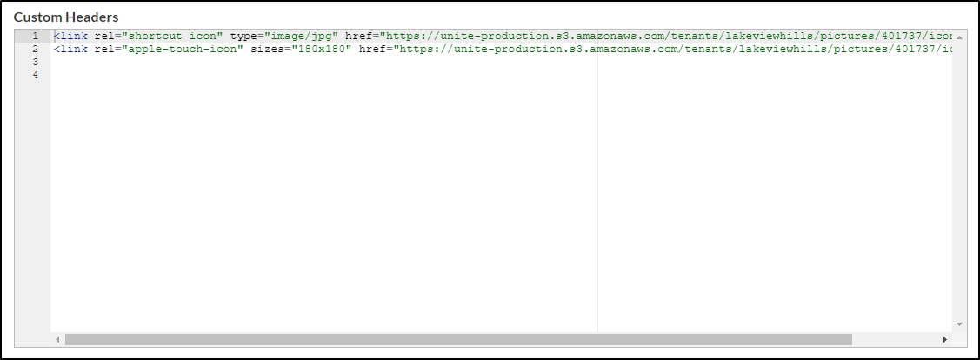980x360 pixels.
Task: Place cursor in "shortcut icon" text
Action: (172, 36)
